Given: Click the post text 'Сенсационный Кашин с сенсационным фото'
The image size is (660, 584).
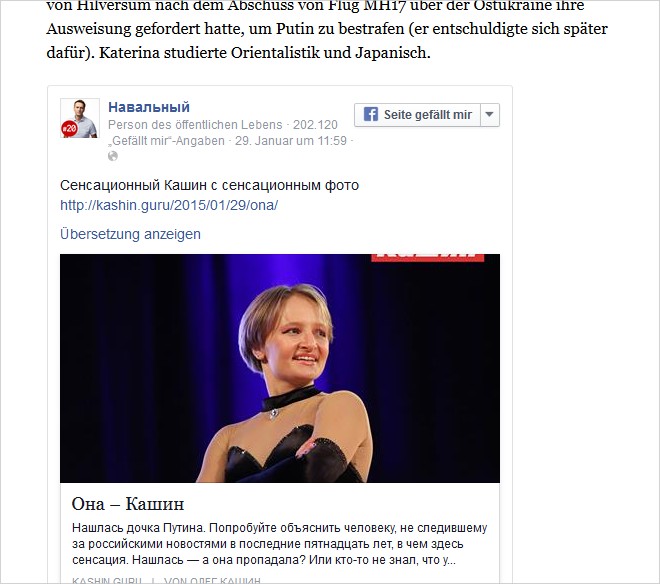Looking at the screenshot, I should click(209, 185).
